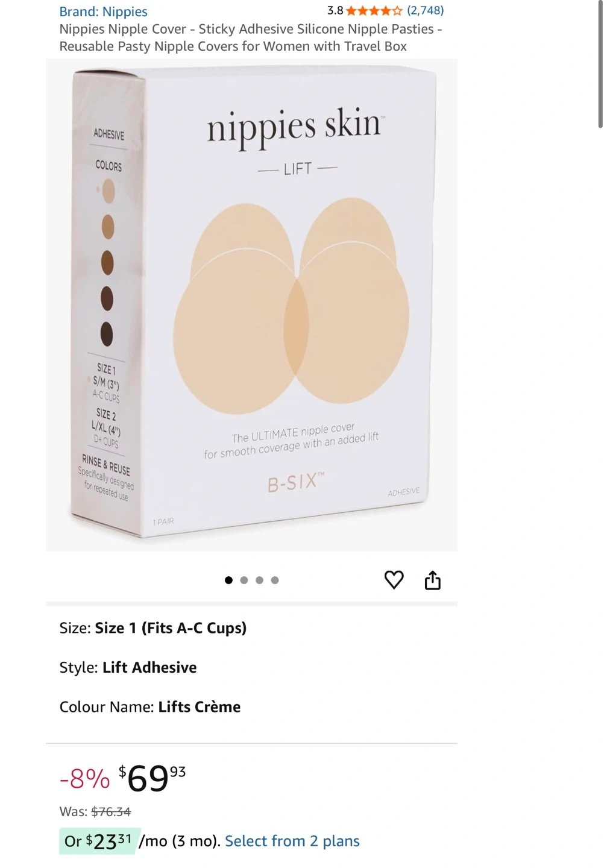Click the page scrollbar thumb
607x868 pixels.
(600, 63)
